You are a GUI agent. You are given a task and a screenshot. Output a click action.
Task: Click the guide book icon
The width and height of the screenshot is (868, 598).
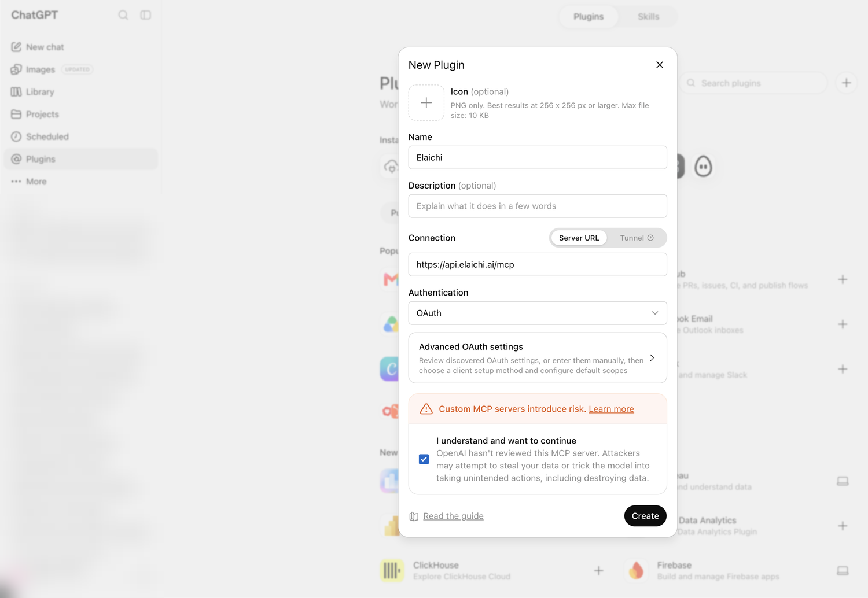pyautogui.click(x=414, y=516)
